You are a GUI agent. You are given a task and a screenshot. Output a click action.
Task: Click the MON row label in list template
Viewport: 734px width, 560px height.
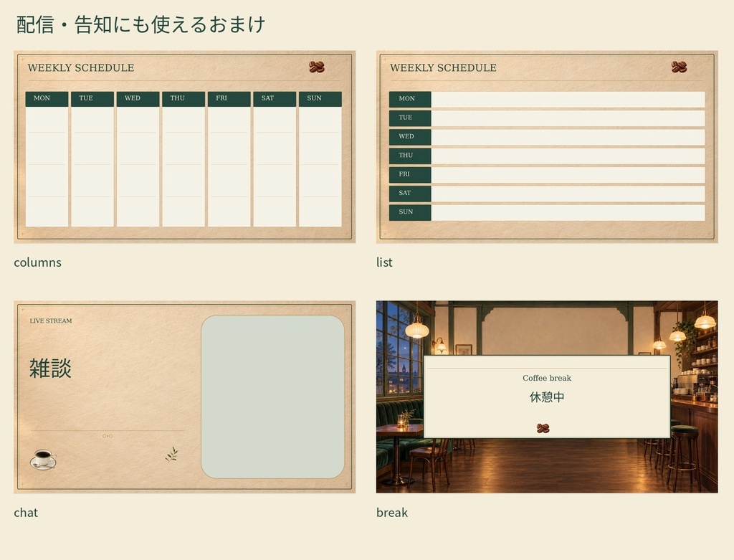click(x=410, y=99)
